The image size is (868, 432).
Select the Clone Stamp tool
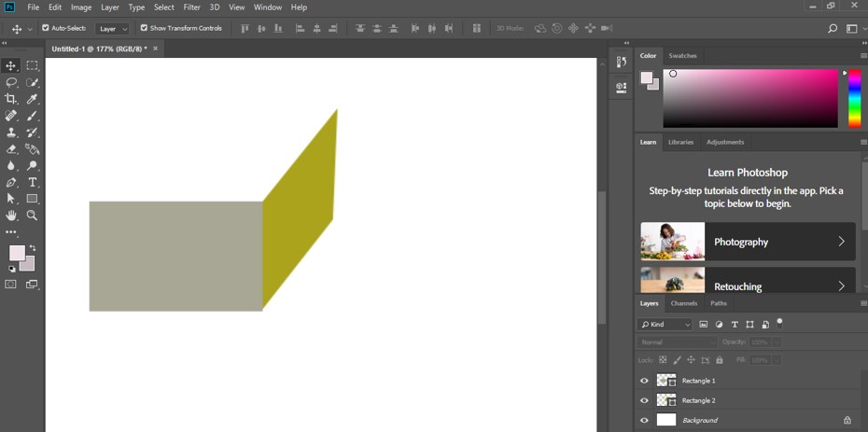[x=10, y=132]
